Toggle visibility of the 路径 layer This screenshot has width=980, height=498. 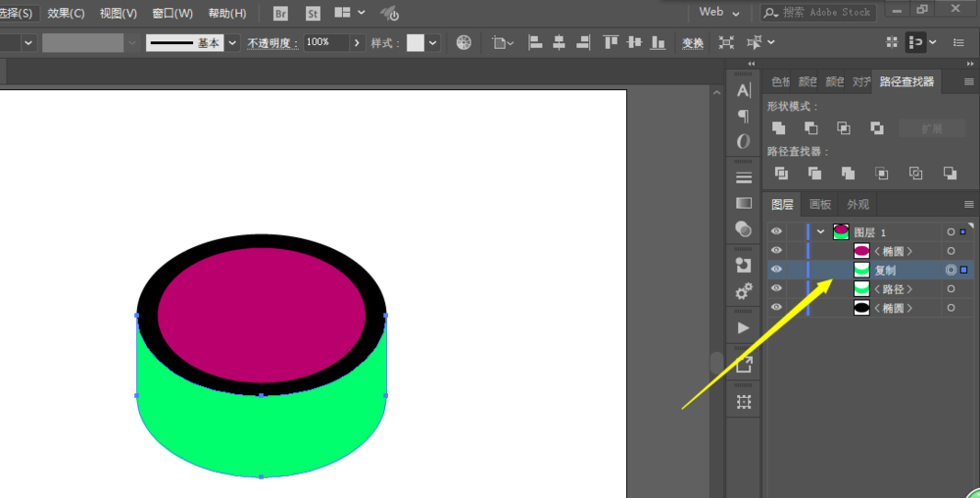776,288
